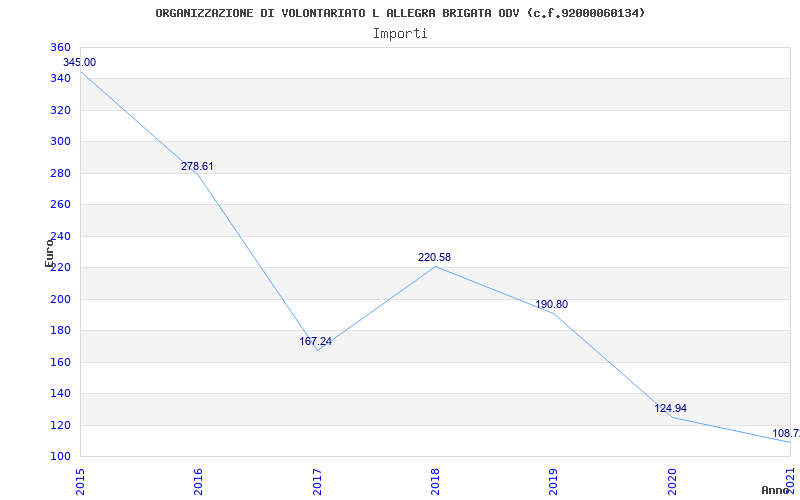Click the 340 y-axis value
800x500 pixels.
[61, 79]
